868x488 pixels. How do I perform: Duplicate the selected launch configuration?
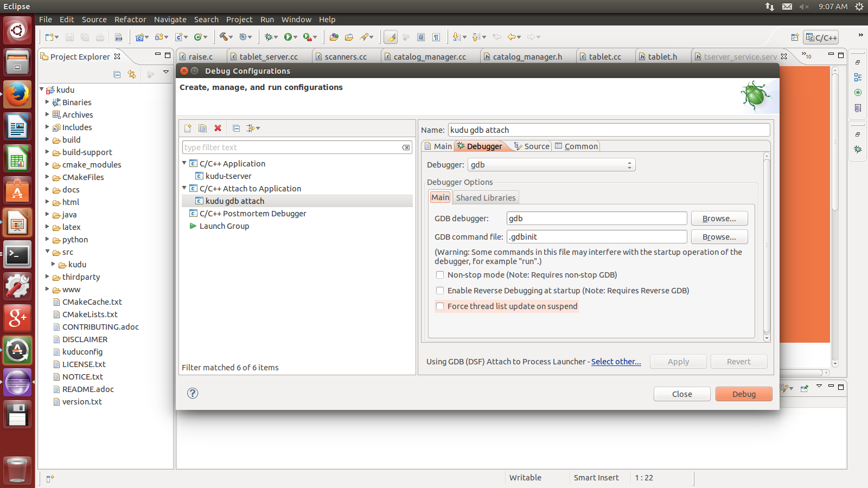tap(202, 129)
